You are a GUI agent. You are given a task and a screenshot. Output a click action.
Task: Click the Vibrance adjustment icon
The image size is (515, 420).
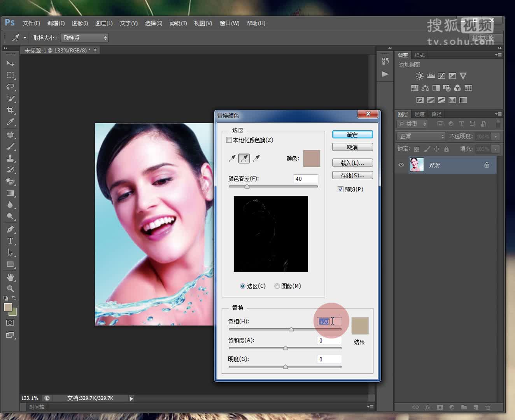click(x=463, y=76)
